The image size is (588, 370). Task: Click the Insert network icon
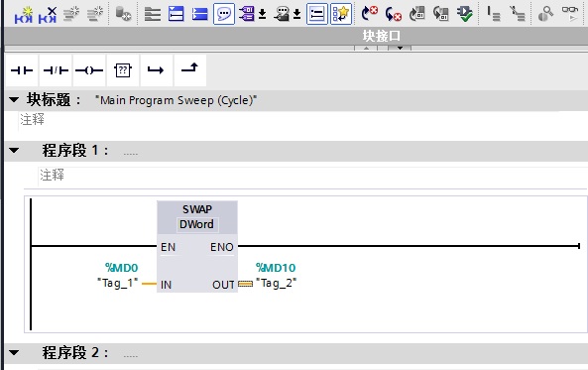(x=23, y=15)
